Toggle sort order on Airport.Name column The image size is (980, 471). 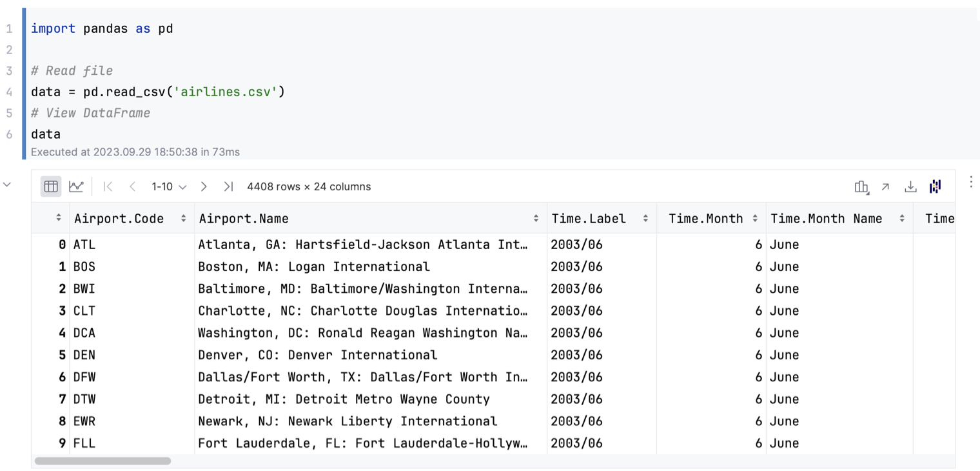[537, 218]
